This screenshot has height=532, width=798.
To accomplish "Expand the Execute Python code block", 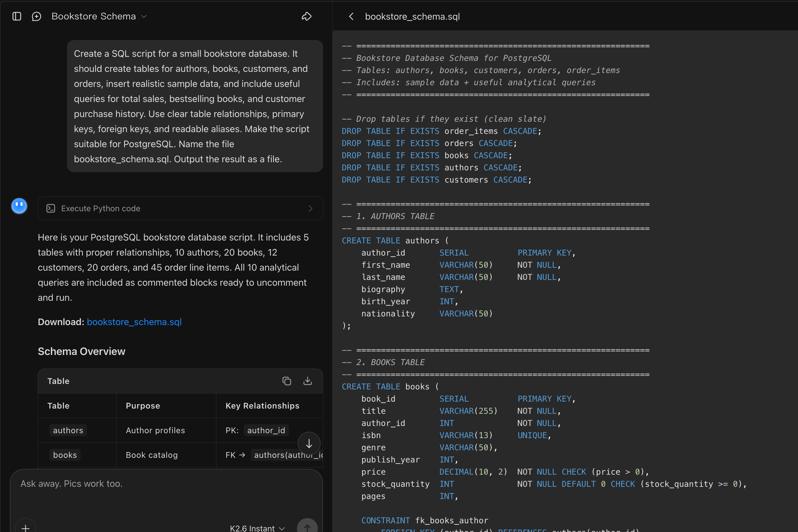I will (x=180, y=208).
